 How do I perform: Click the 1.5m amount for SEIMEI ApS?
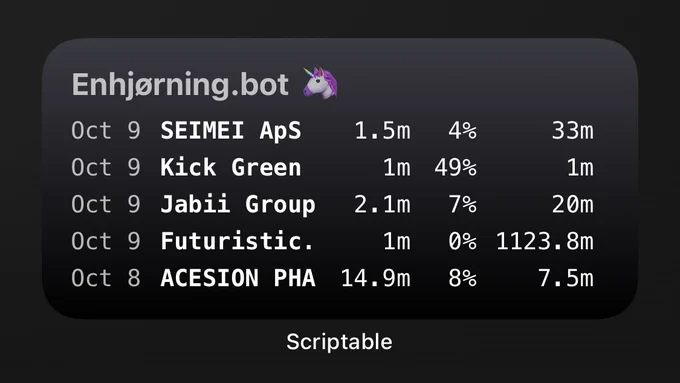pos(382,131)
